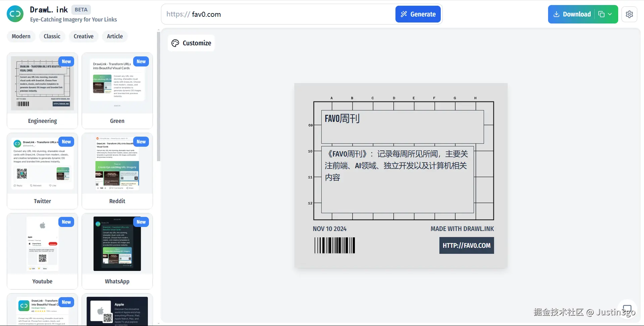This screenshot has height=326, width=644.
Task: Select the Youtube template thumbnail
Action: coord(42,244)
